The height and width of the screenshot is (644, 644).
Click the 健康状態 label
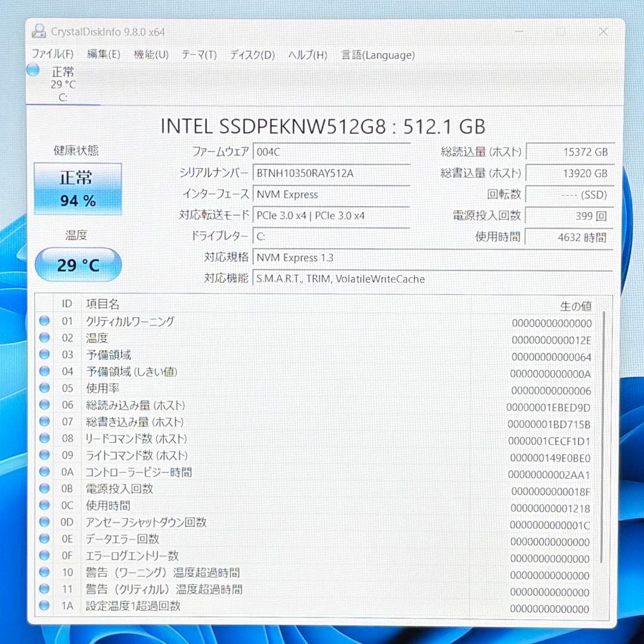(x=76, y=150)
